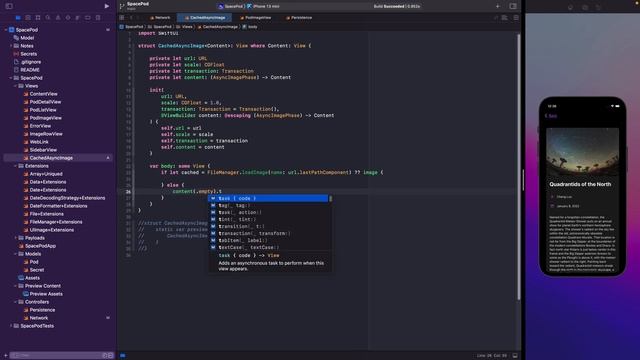Open the Find navigator magnifier icon

click(48, 18)
